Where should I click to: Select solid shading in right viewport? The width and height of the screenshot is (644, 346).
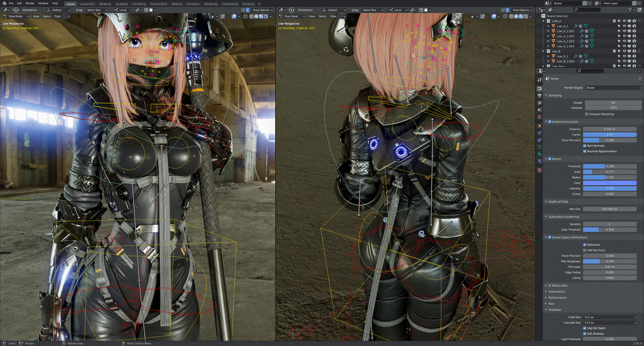516,16
